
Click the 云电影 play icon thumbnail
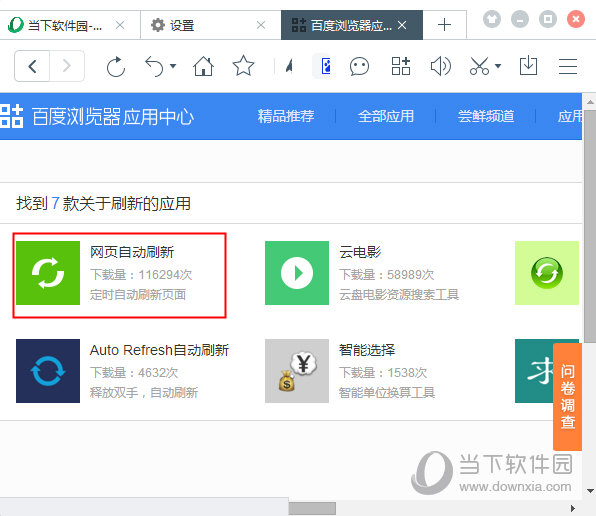tap(297, 273)
